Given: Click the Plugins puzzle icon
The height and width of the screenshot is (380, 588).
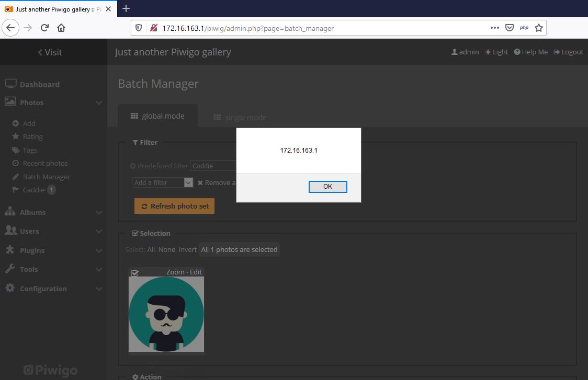Looking at the screenshot, I should 10,249.
